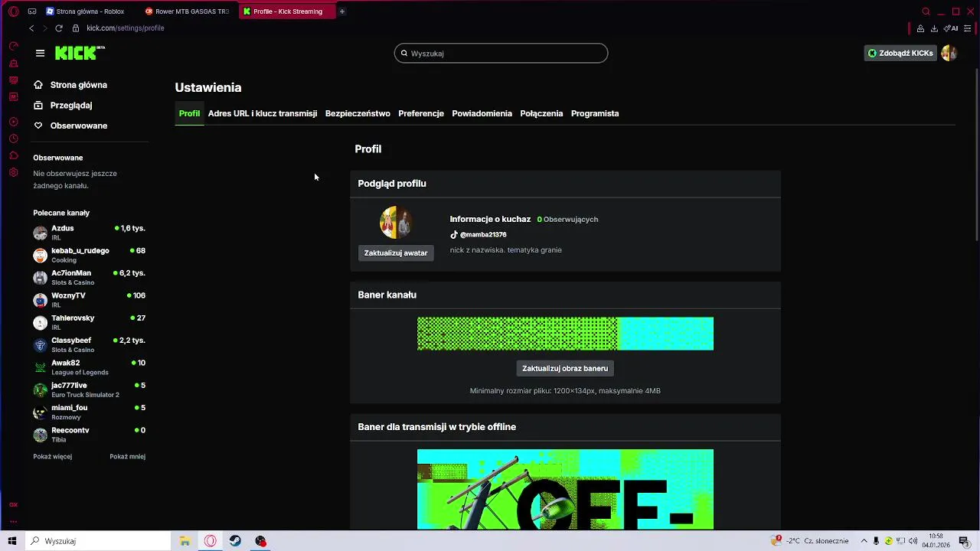The image size is (980, 551).
Task: Open the Preferencje tab
Action: 421,113
